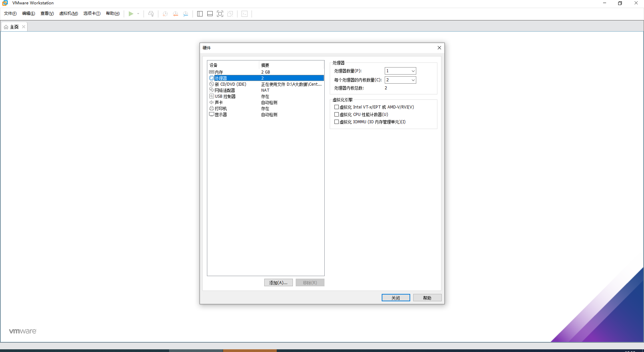Click the USB 控制器 summary "存在"

point(265,96)
